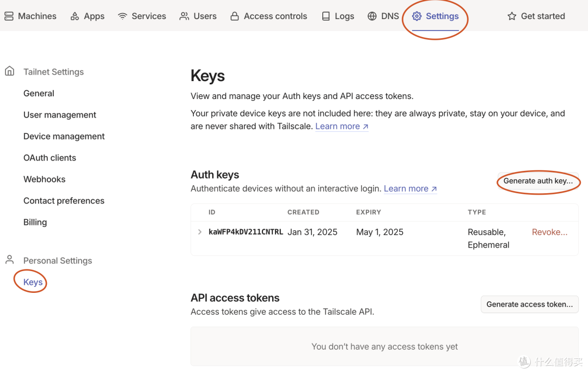Click the Services wifi icon
This screenshot has width=588, height=374.
pyautogui.click(x=122, y=16)
